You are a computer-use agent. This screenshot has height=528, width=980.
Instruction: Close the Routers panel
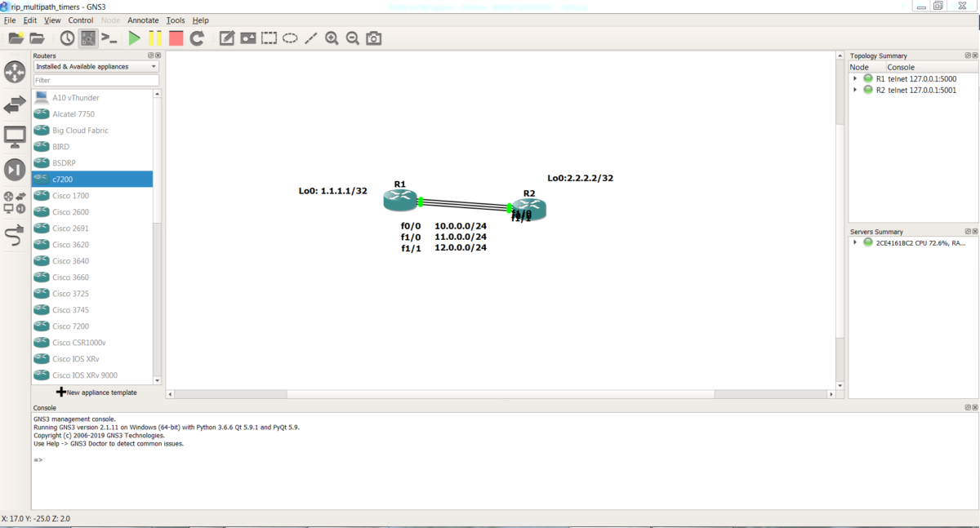pos(158,55)
